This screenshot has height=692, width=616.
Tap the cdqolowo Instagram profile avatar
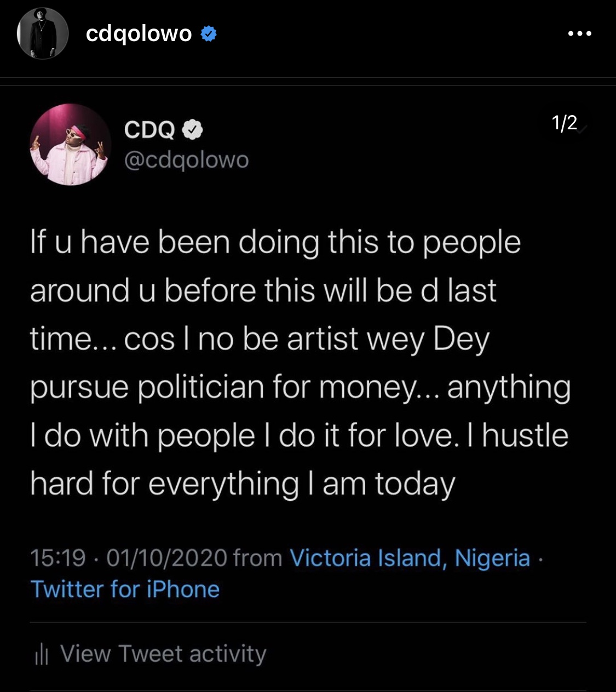(43, 34)
